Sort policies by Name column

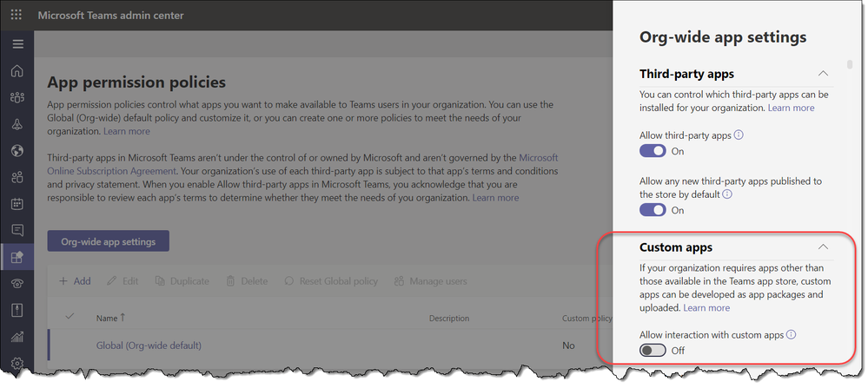pos(110,318)
